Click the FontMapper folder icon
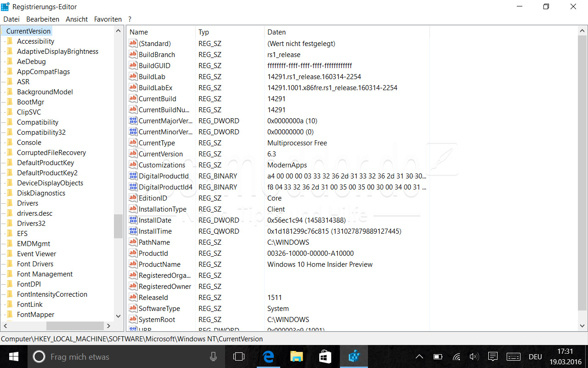Viewport: 588px width, 368px height. pos(10,314)
